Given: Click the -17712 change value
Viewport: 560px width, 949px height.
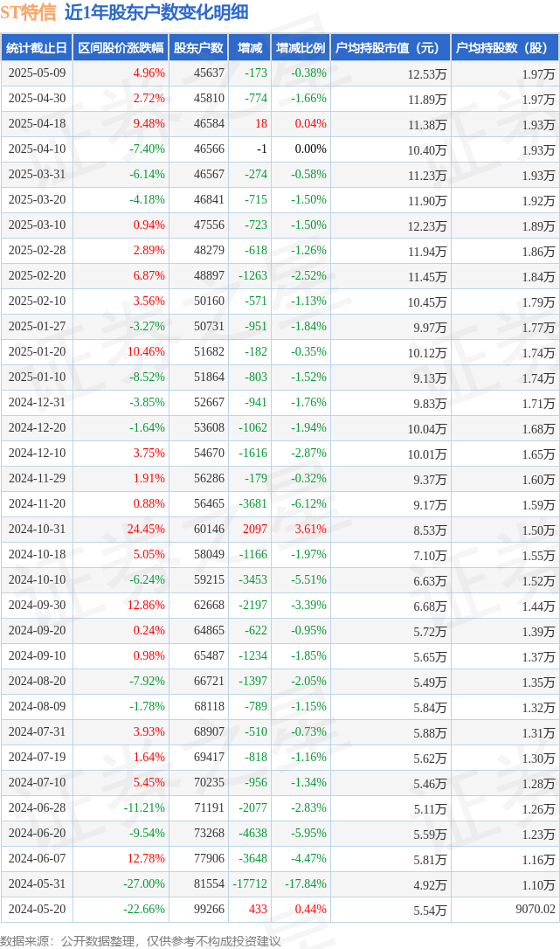Looking at the screenshot, I should pyautogui.click(x=250, y=883).
